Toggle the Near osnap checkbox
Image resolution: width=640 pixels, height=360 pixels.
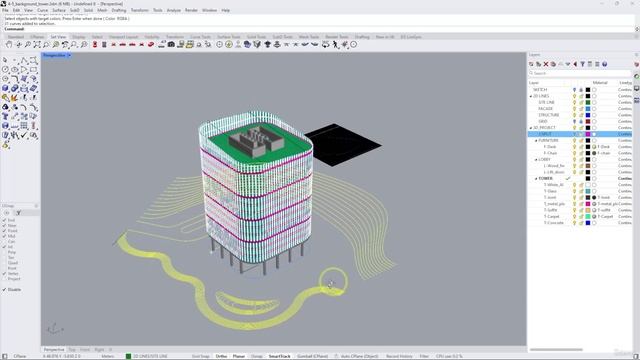pyautogui.click(x=4, y=225)
